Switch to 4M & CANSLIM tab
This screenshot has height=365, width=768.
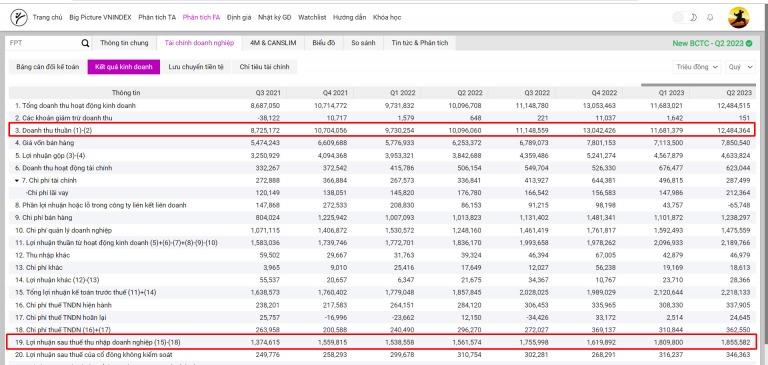[x=273, y=43]
